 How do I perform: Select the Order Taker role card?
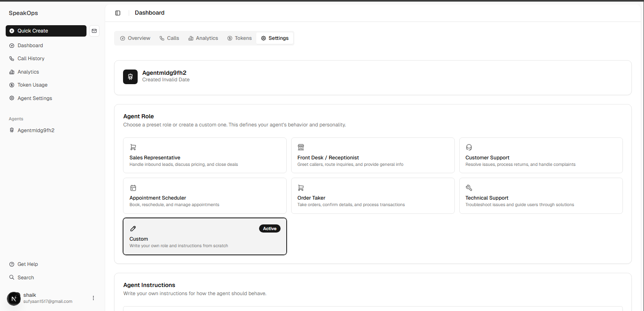point(373,196)
